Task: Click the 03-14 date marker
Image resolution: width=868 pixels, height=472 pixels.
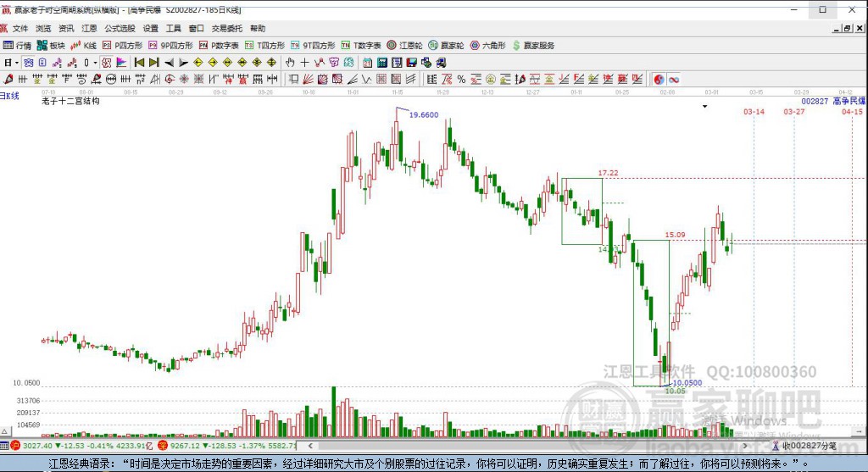Action: coord(754,112)
